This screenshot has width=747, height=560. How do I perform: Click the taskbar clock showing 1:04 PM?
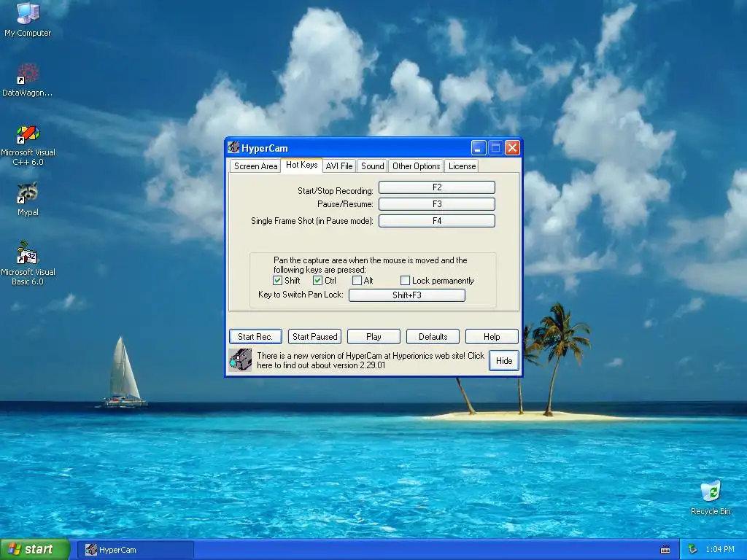click(720, 550)
